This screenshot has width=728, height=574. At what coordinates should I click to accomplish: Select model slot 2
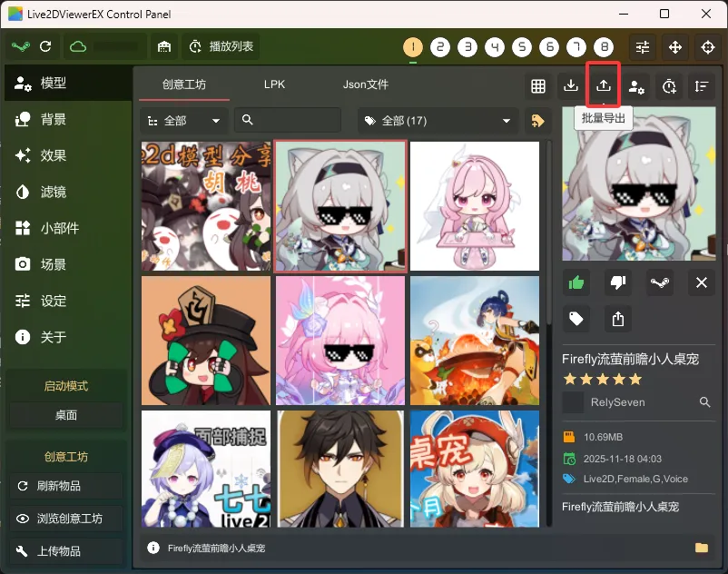click(440, 47)
